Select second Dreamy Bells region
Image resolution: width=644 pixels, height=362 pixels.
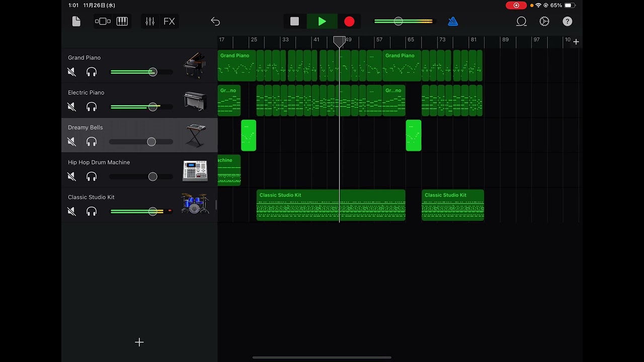(414, 135)
